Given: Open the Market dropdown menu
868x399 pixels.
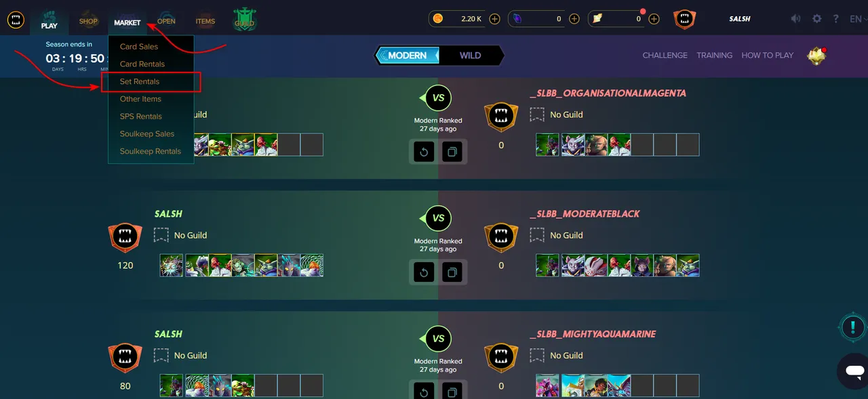Looking at the screenshot, I should pyautogui.click(x=127, y=22).
